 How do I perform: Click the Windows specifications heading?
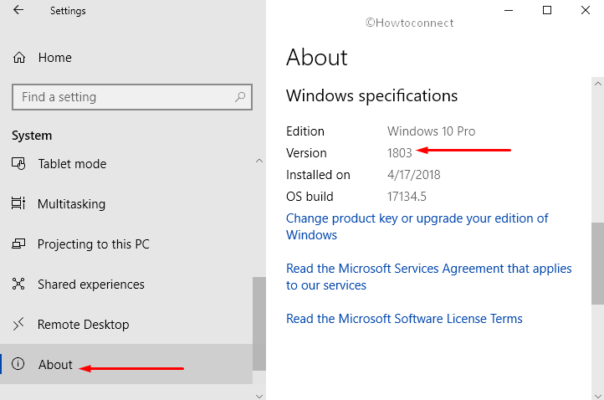tap(372, 96)
